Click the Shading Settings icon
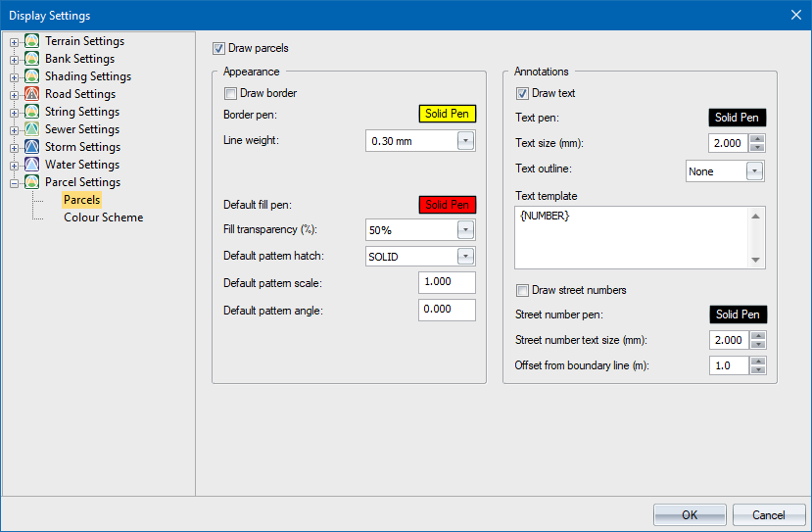812x532 pixels. click(x=31, y=76)
